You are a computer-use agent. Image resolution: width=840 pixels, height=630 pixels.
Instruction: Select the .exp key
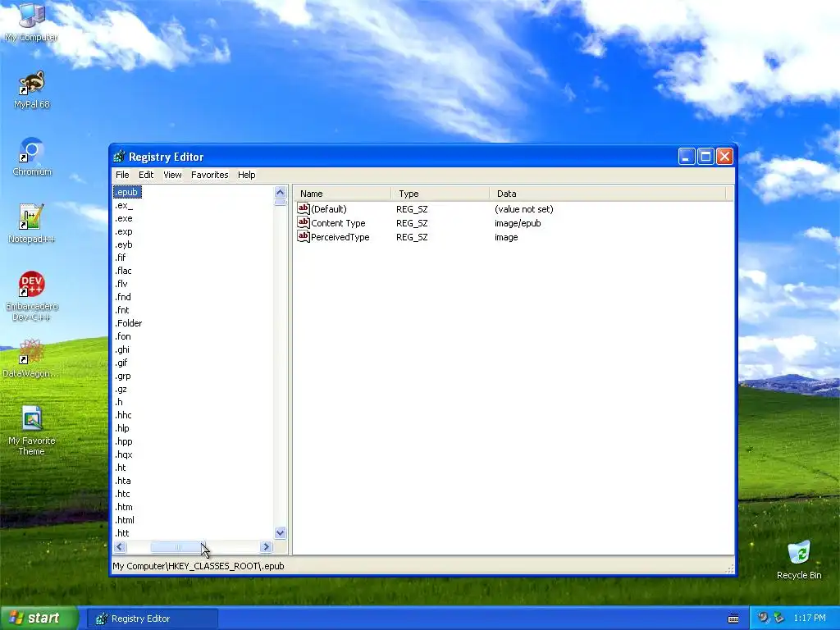[x=124, y=231]
